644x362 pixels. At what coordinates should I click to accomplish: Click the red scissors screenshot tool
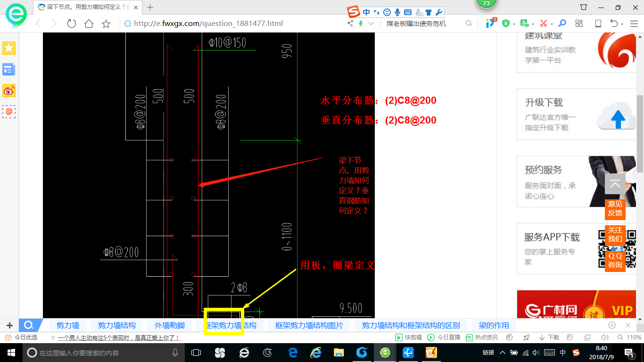pyautogui.click(x=543, y=23)
